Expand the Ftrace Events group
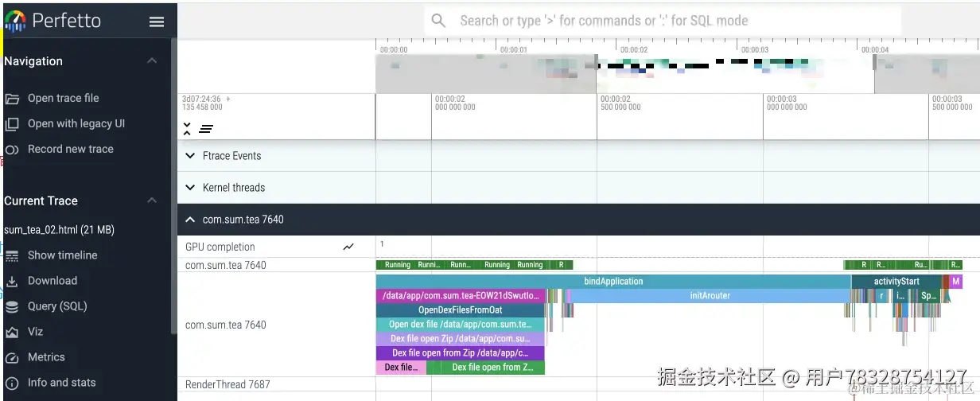The width and height of the screenshot is (980, 401). click(x=190, y=156)
